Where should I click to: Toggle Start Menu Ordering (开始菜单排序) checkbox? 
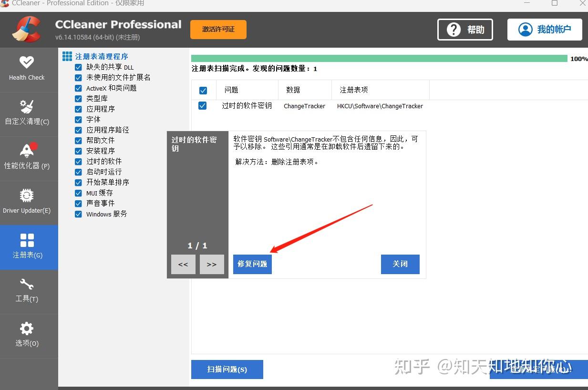pyautogui.click(x=78, y=183)
